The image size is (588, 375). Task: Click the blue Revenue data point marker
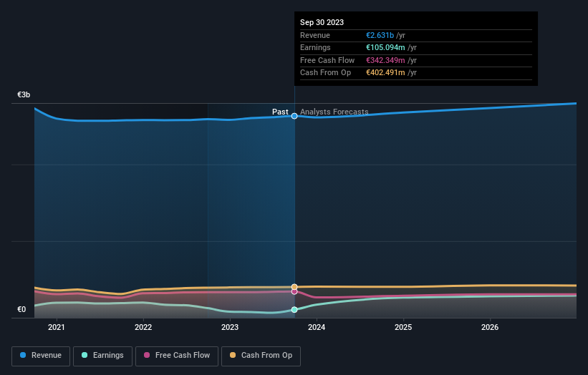pos(294,116)
